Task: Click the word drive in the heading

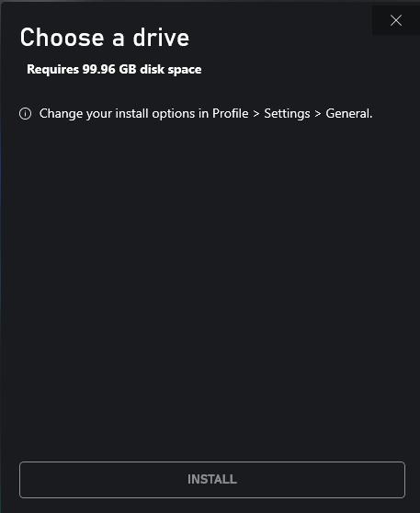Action: coord(161,38)
